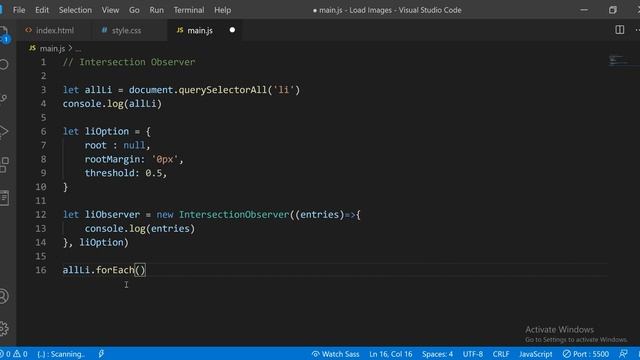
Task: Click allLi.forEach on line 16
Action: (98, 270)
